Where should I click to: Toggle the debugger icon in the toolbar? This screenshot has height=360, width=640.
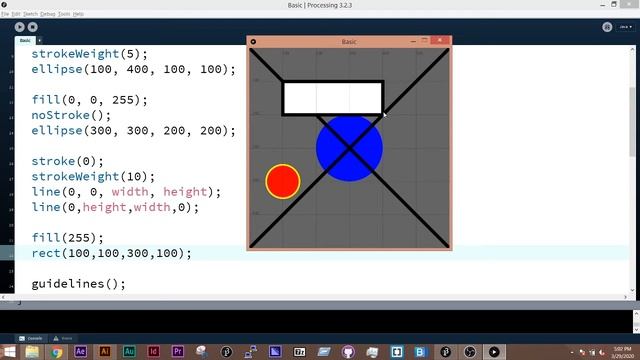(607, 27)
